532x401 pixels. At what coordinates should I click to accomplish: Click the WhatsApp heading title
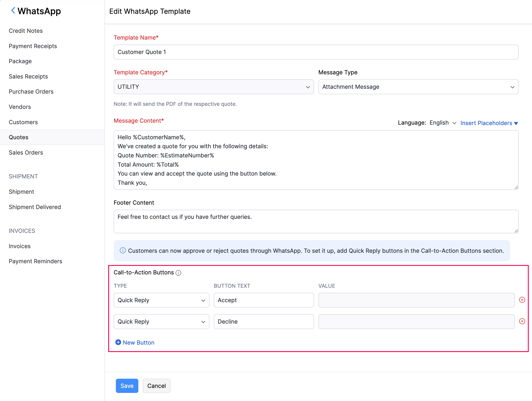tap(39, 11)
